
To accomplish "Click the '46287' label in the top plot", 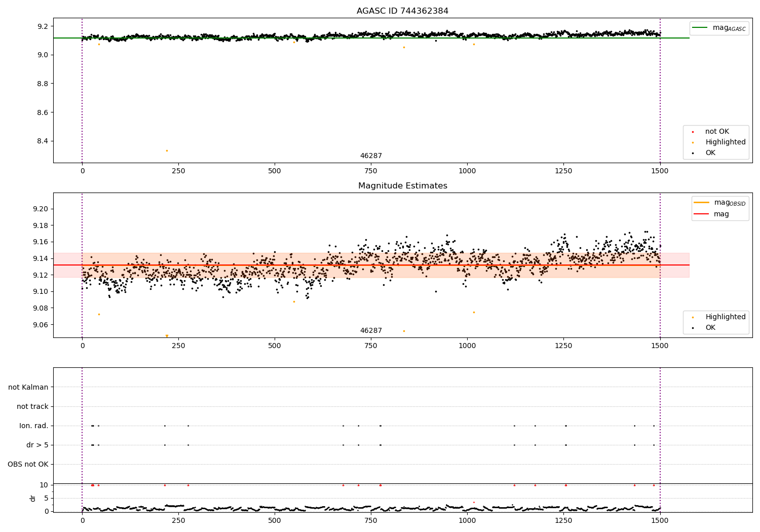I will click(371, 156).
